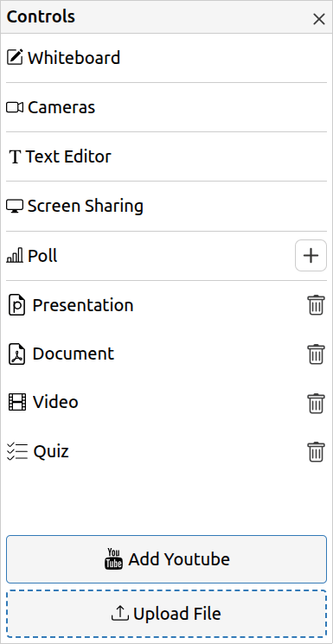Click the Upload File dashed button
This screenshot has width=333, height=644.
point(166,614)
